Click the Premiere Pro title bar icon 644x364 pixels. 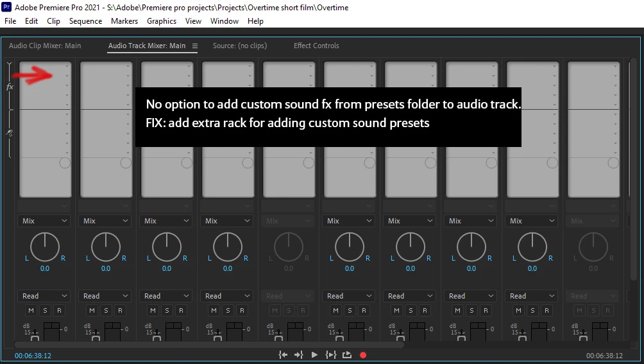pos(6,7)
